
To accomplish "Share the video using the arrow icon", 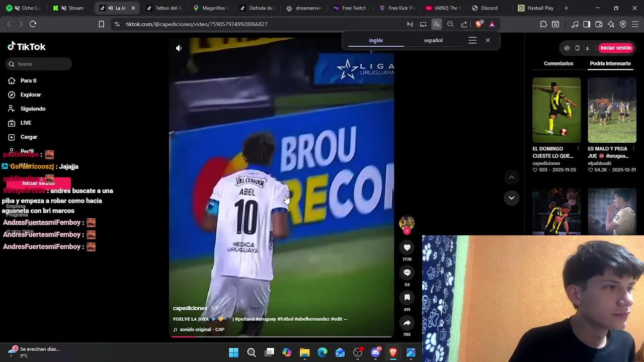I will (x=407, y=323).
